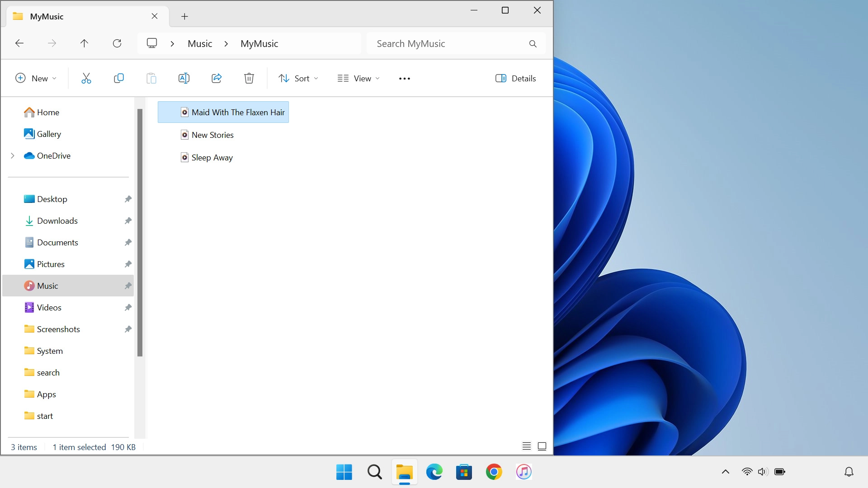Click the Copy icon
The height and width of the screenshot is (488, 868).
[x=119, y=78]
